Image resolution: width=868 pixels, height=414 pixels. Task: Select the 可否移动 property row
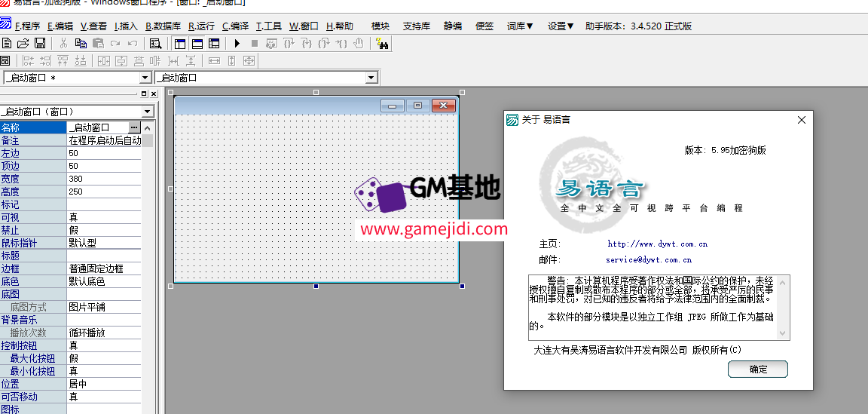click(x=71, y=397)
